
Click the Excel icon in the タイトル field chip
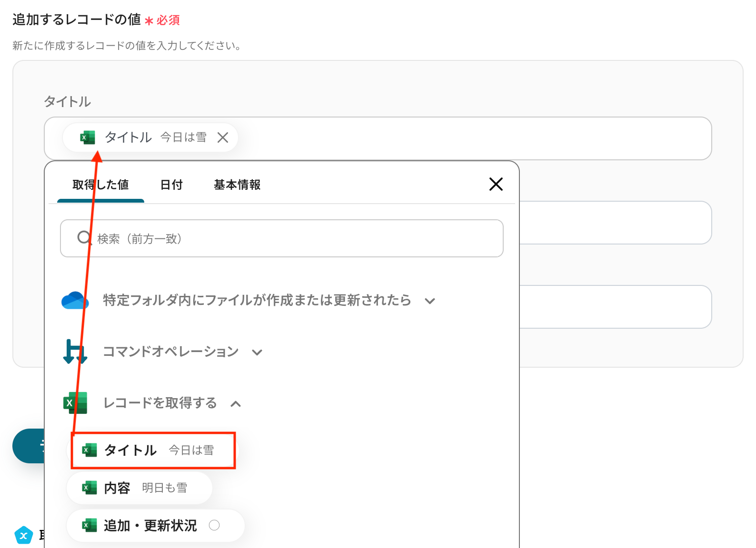pos(88,137)
